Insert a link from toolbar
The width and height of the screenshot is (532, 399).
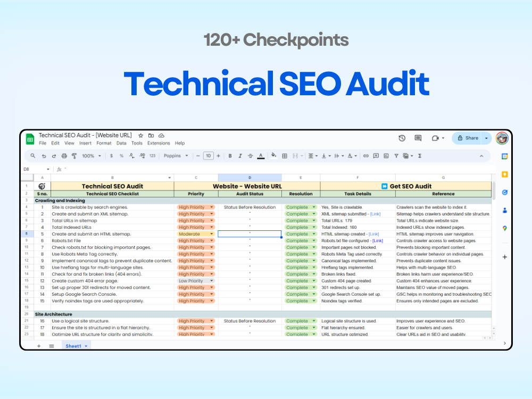pyautogui.click(x=366, y=156)
